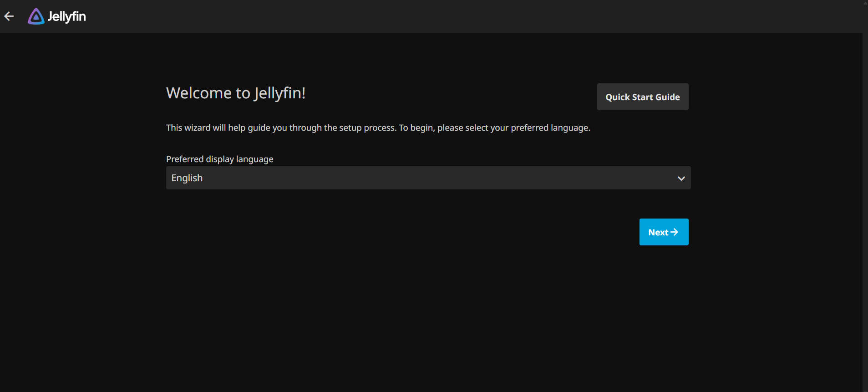
Task: Click the Jellyfin triangle logo icon
Action: (x=36, y=16)
